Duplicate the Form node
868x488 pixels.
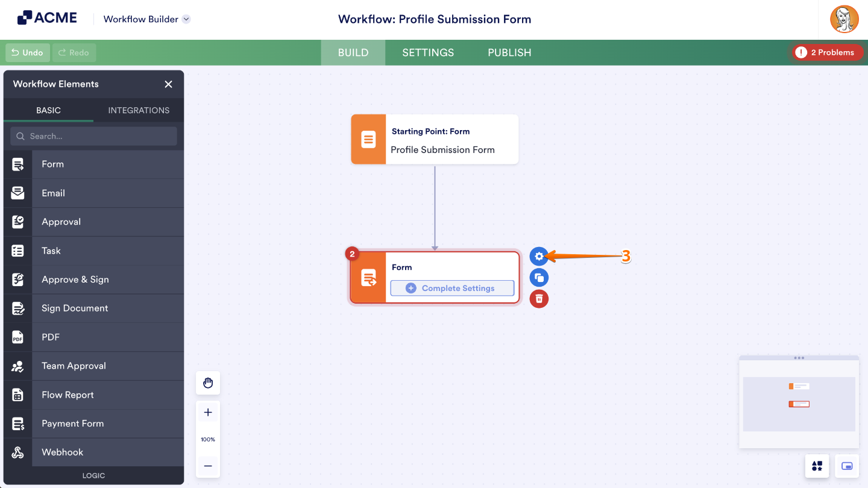tap(539, 278)
